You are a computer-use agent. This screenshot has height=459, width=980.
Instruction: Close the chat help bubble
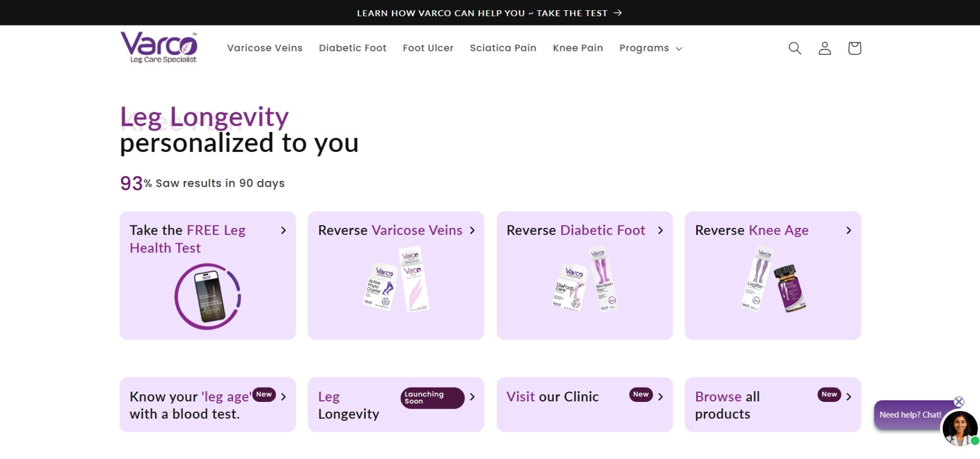pos(959,402)
